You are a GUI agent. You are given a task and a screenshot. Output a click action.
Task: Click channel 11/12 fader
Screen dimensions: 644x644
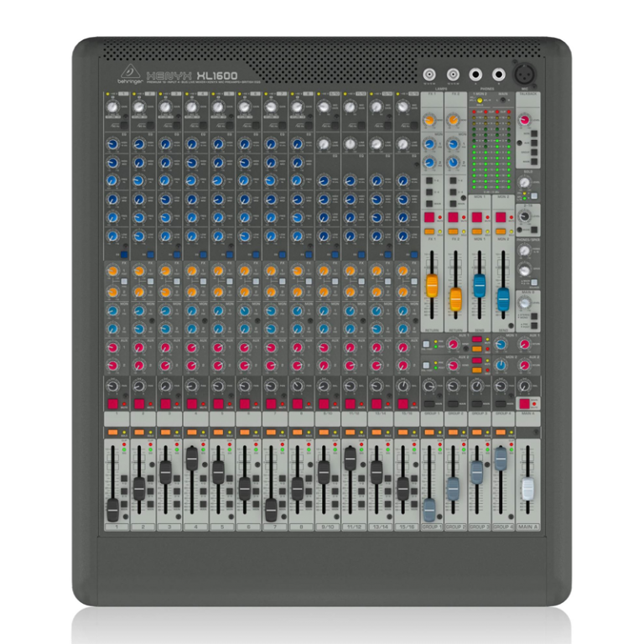click(x=350, y=459)
